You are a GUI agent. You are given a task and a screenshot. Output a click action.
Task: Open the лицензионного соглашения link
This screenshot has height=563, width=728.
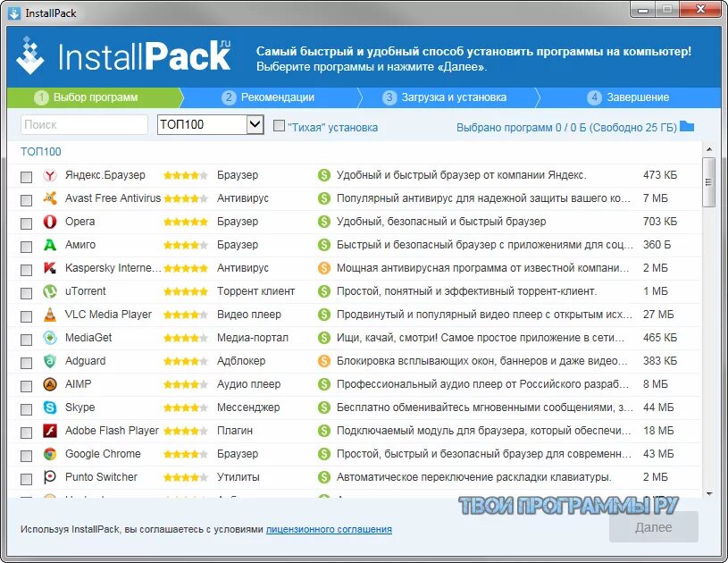(x=329, y=529)
